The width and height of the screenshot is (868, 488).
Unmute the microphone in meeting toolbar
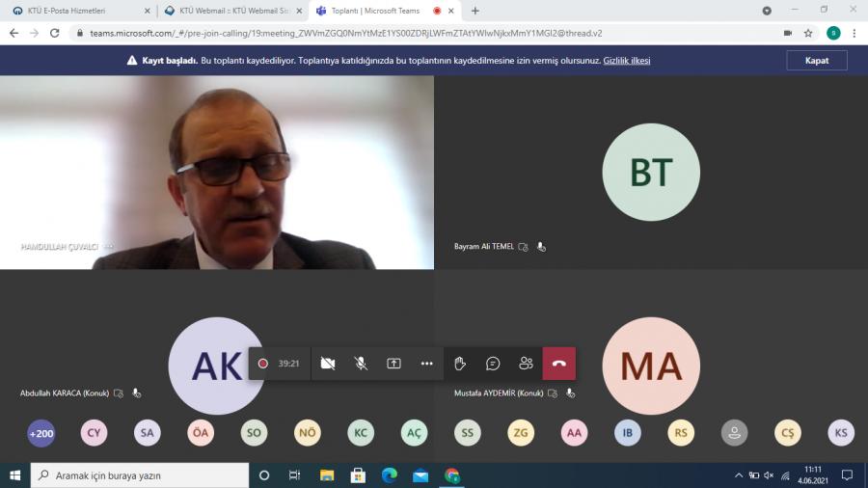click(x=361, y=364)
